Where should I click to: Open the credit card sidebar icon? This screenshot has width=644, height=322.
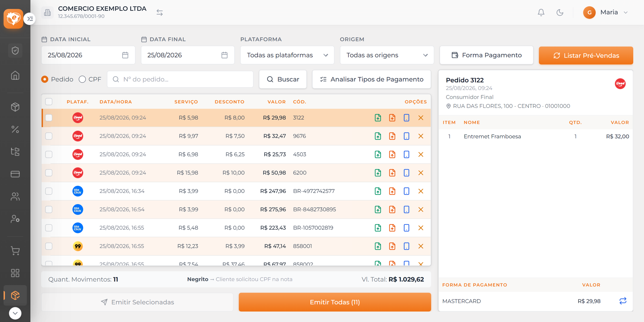(15, 174)
